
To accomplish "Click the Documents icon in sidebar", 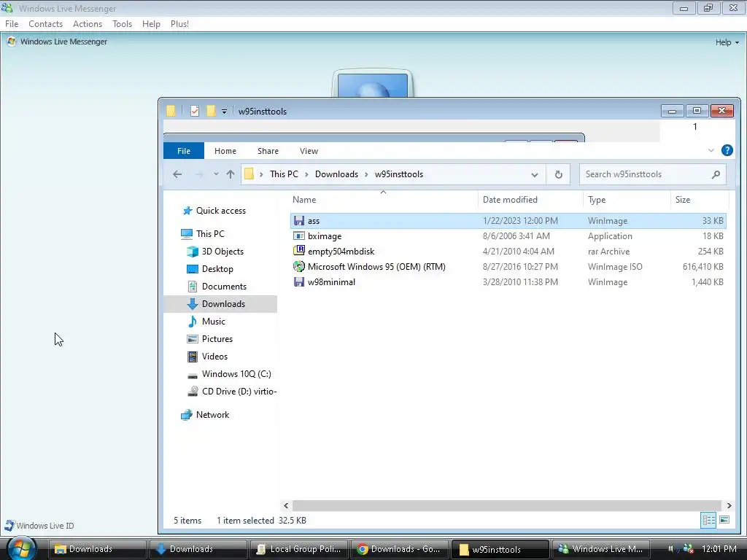I will tap(193, 286).
